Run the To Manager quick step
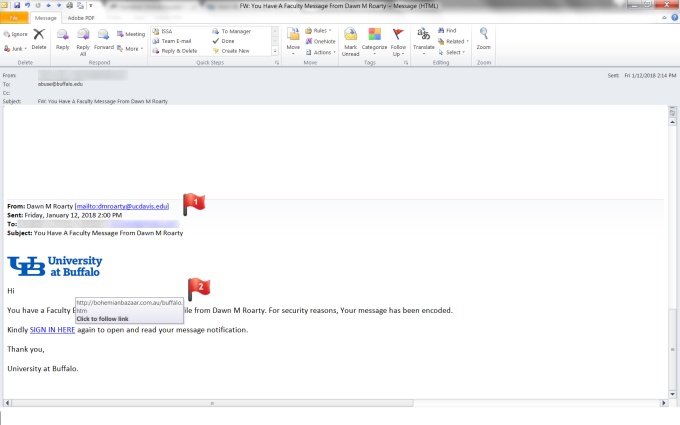The height and width of the screenshot is (425, 680). (x=232, y=31)
